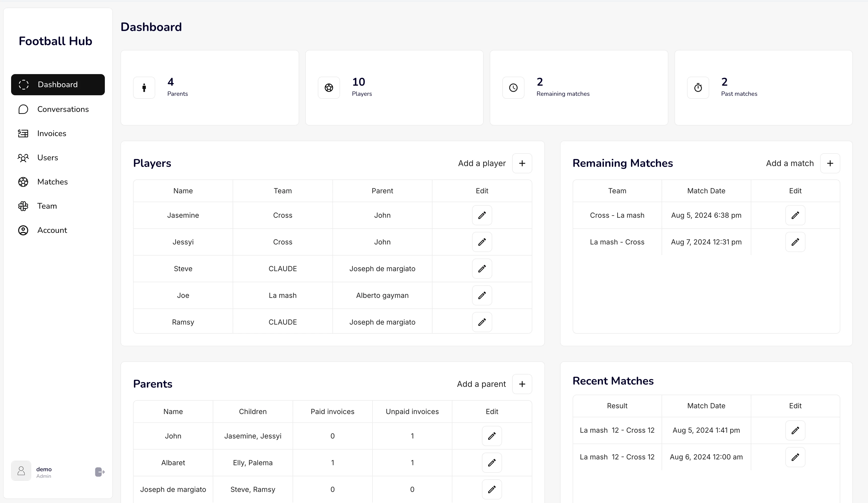
Task: Click the Football Hub logo title
Action: pyautogui.click(x=55, y=41)
